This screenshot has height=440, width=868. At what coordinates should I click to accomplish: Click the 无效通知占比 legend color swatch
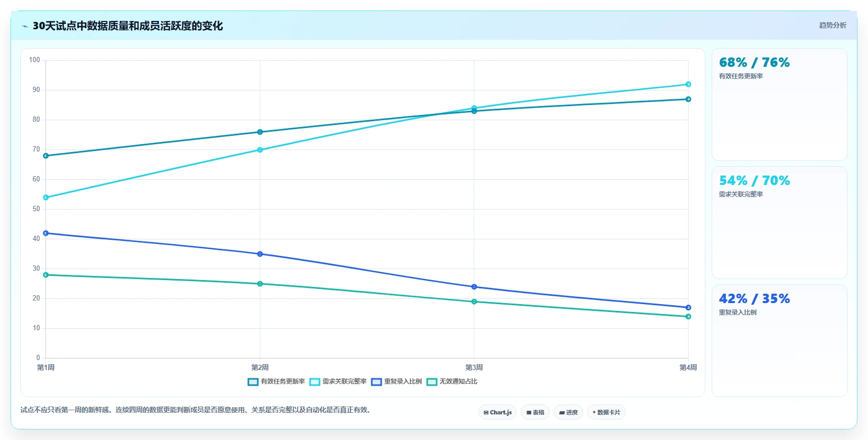pyautogui.click(x=432, y=382)
